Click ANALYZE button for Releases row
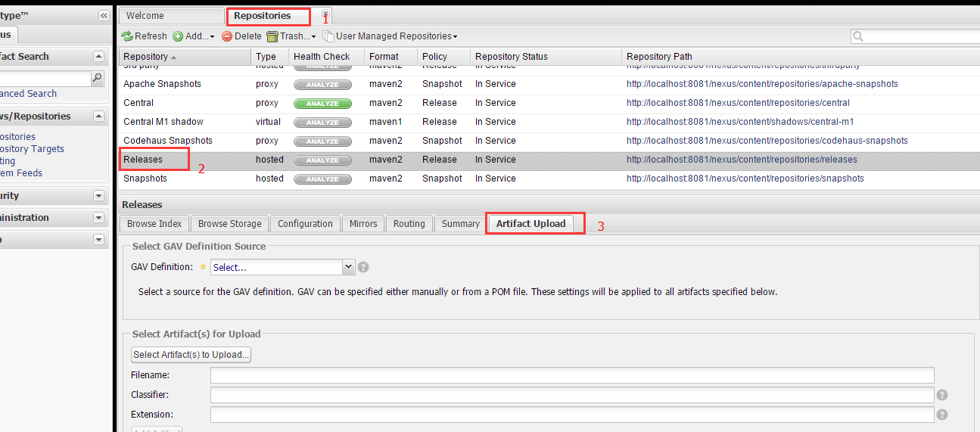This screenshot has width=980, height=432. point(322,160)
